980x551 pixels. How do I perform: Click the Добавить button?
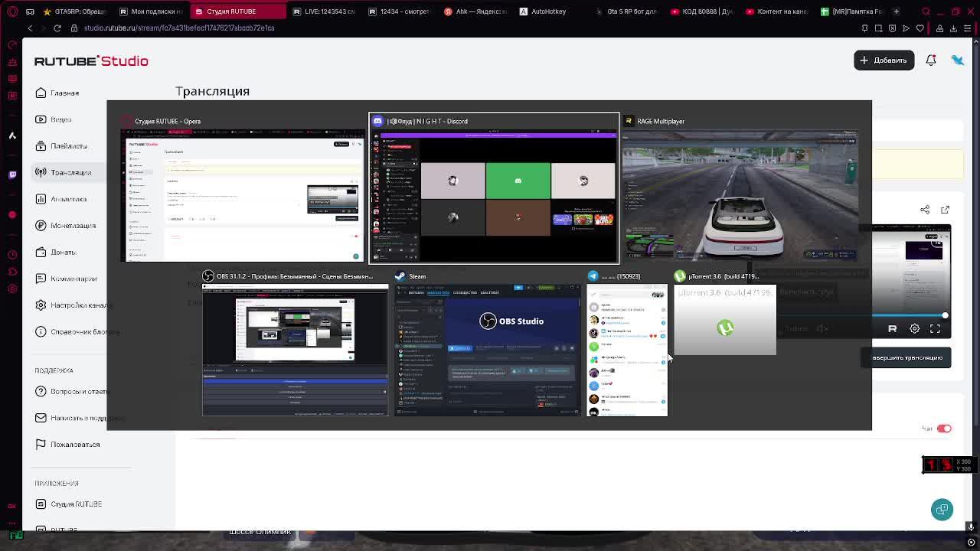coord(884,60)
